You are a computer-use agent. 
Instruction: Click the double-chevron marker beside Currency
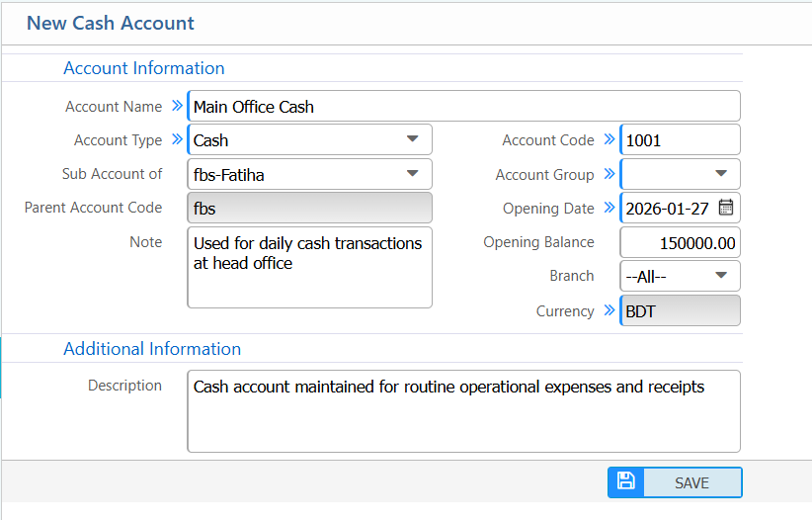coord(609,310)
